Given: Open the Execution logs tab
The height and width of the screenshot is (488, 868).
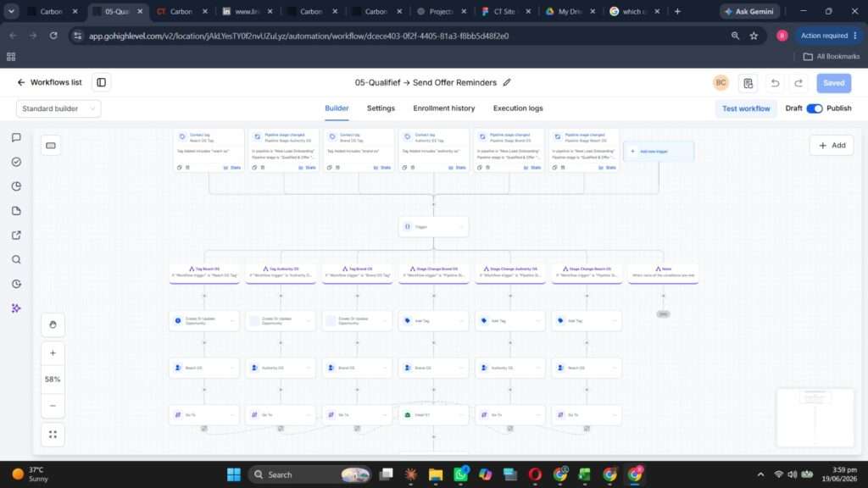Looking at the screenshot, I should [x=518, y=108].
